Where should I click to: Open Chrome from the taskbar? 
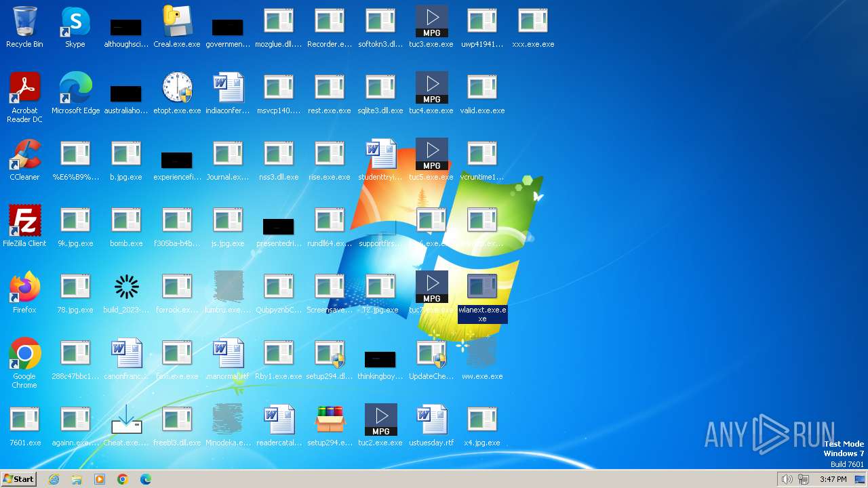pyautogui.click(x=123, y=479)
